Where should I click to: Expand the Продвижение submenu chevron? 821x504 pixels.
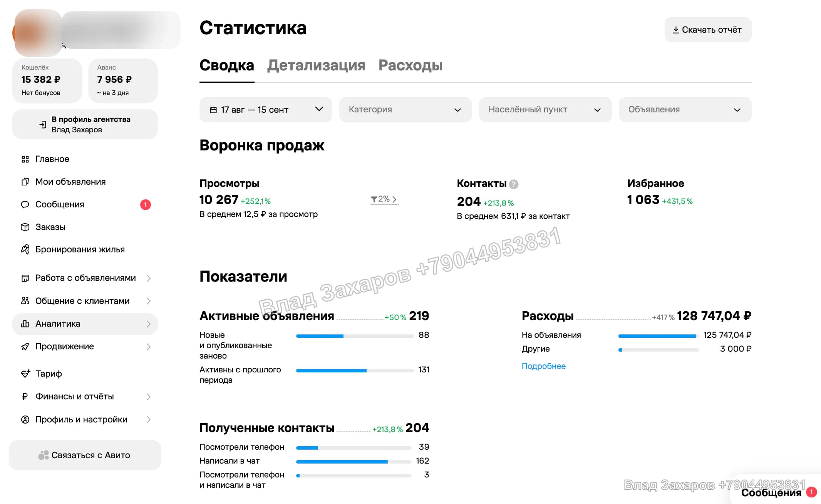point(149,347)
